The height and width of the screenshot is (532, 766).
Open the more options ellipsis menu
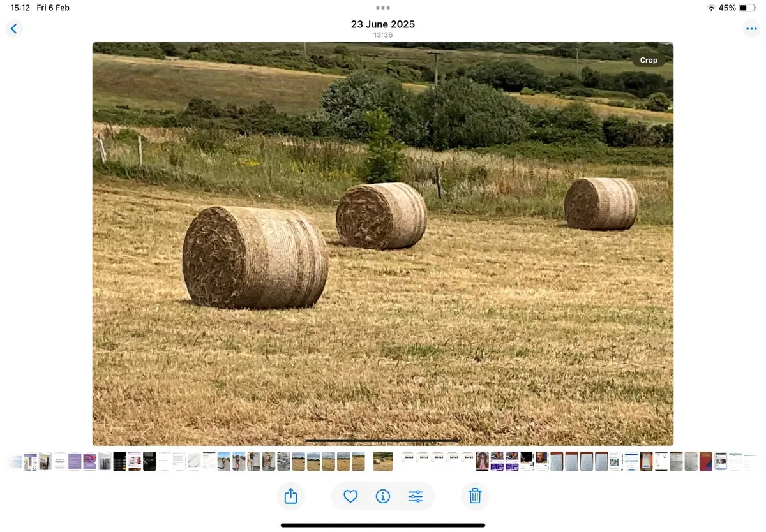(751, 28)
